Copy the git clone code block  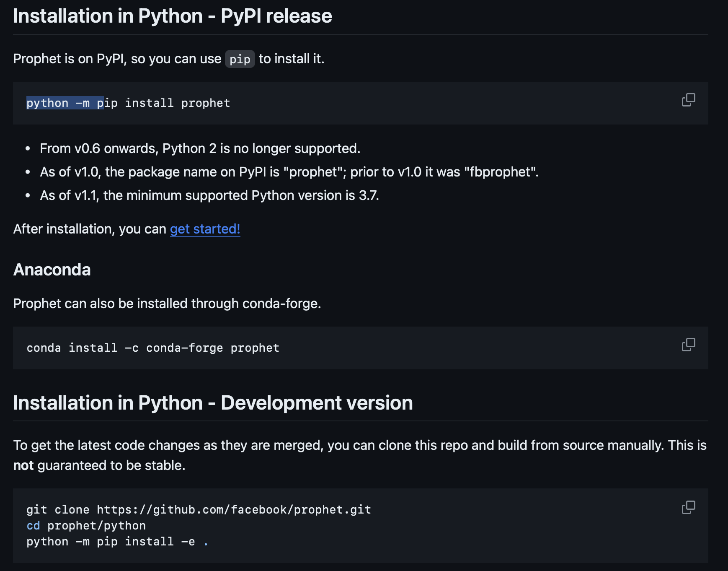688,507
